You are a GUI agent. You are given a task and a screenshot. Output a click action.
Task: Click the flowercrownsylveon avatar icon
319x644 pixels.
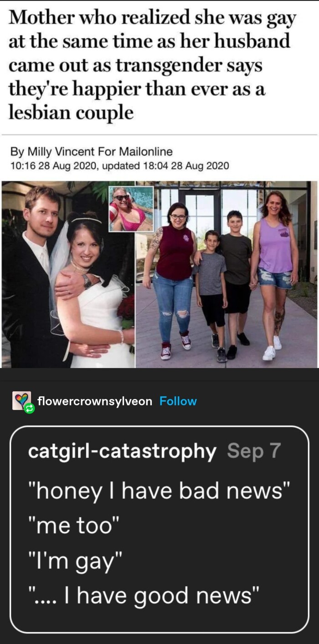pos(21,400)
